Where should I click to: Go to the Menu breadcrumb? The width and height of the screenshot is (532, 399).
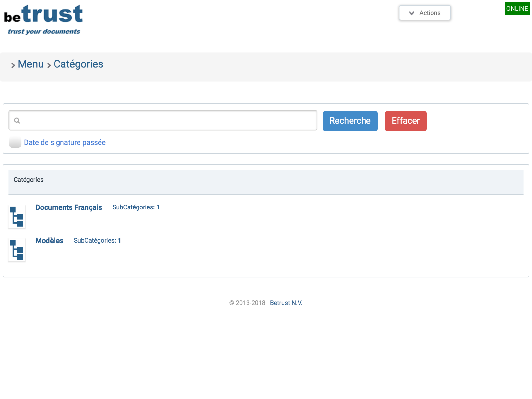coord(31,64)
